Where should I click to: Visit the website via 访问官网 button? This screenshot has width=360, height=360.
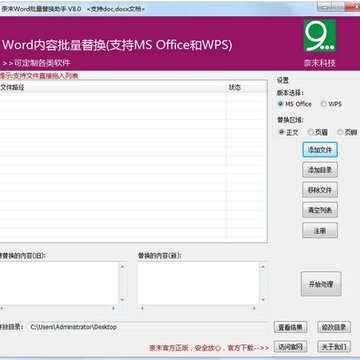coord(290,347)
